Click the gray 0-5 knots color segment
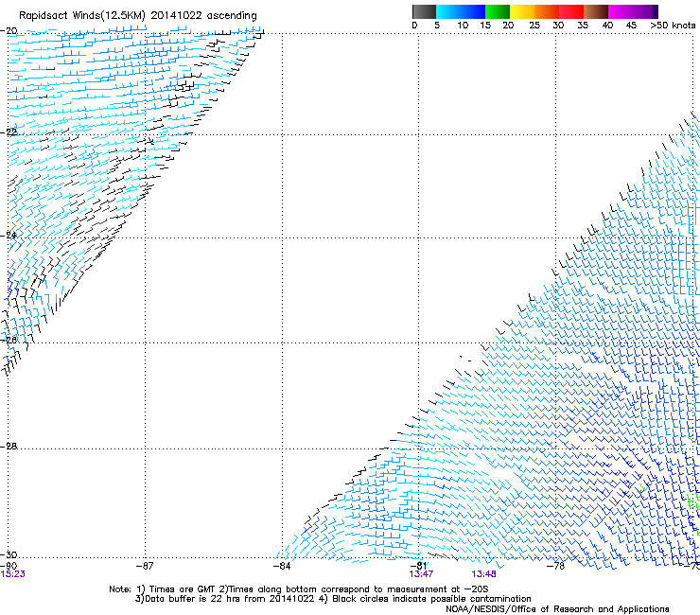700x615 pixels. coord(424,11)
